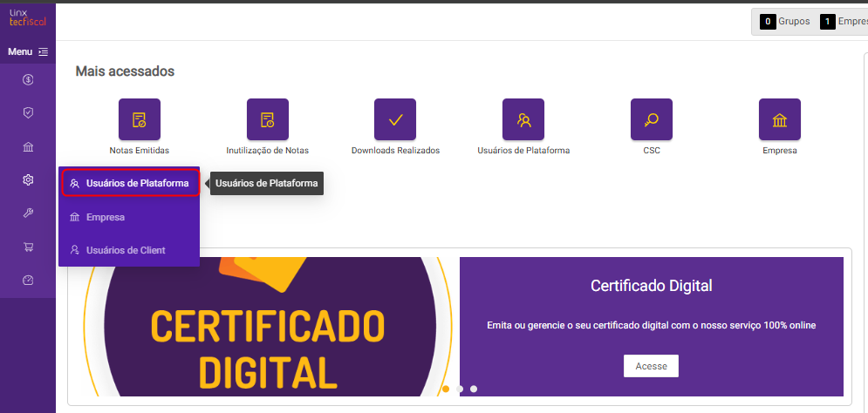Open the settings gear sidebar menu
The image size is (868, 413).
tap(28, 179)
